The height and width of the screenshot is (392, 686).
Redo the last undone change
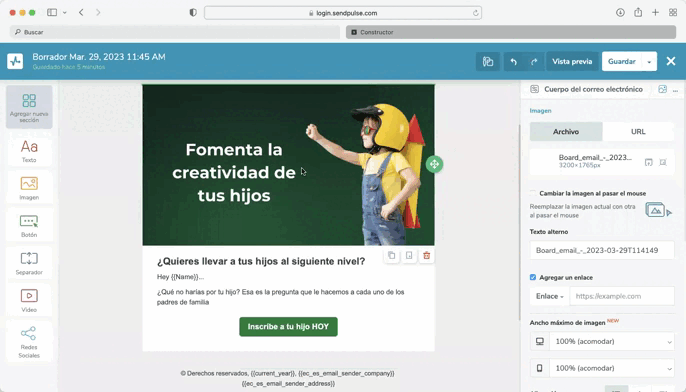point(534,62)
